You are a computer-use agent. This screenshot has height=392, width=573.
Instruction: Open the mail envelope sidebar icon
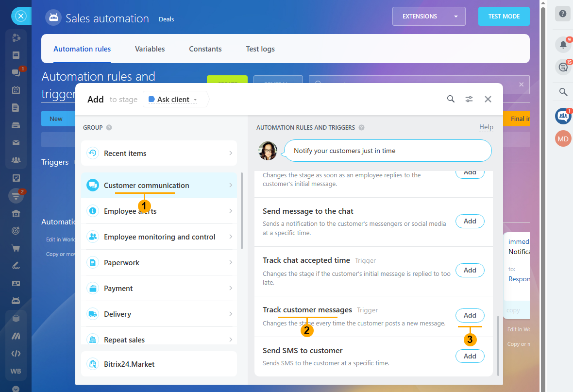[16, 143]
